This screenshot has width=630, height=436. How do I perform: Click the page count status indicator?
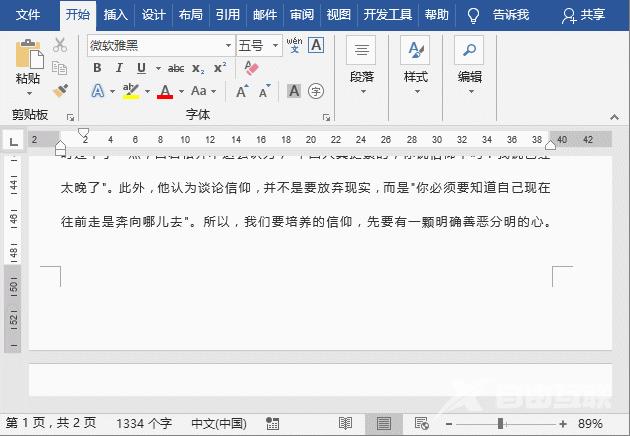[51, 423]
